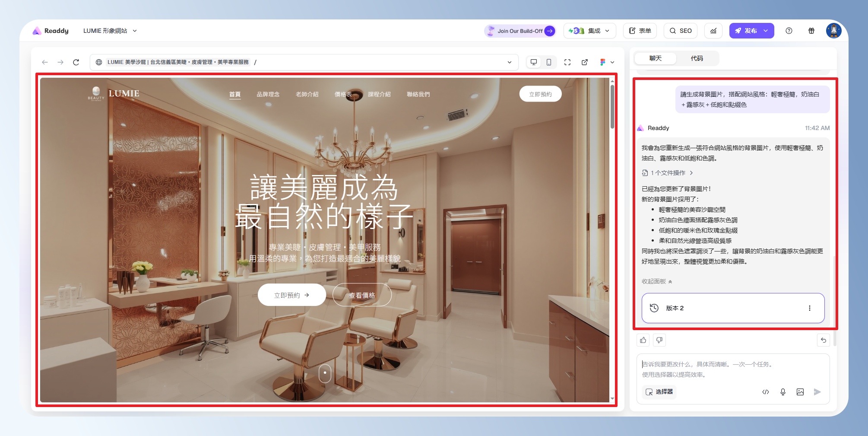Image resolution: width=868 pixels, height=436 pixels.
Task: Open the SEO settings button
Action: point(681,31)
